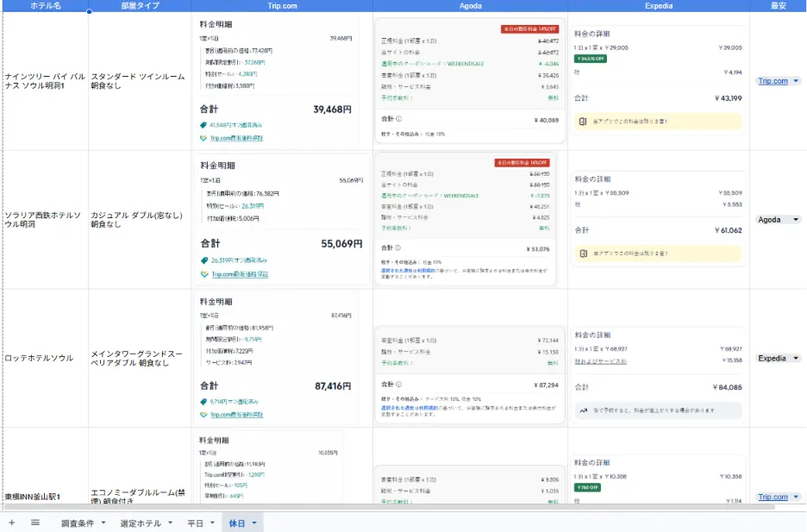This screenshot has height=532, width=807.
Task: Click the Agoda price image totaling ¥40,069
Action: coord(471,81)
